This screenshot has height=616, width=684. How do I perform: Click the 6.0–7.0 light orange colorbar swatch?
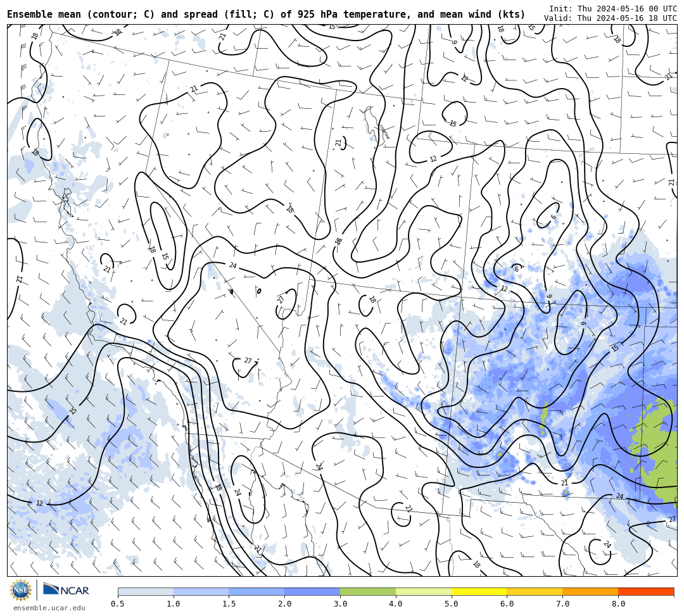tap(535, 591)
